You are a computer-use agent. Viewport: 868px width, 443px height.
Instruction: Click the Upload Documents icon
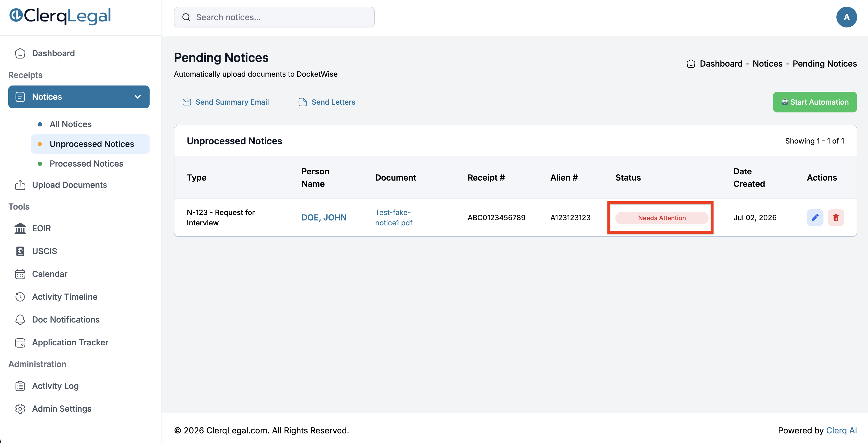coord(20,185)
